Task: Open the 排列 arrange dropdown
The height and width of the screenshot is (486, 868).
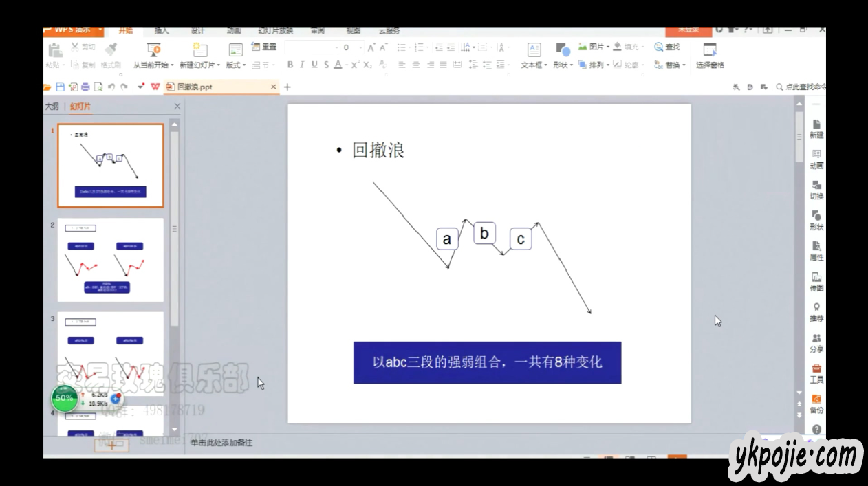Action: (595, 65)
